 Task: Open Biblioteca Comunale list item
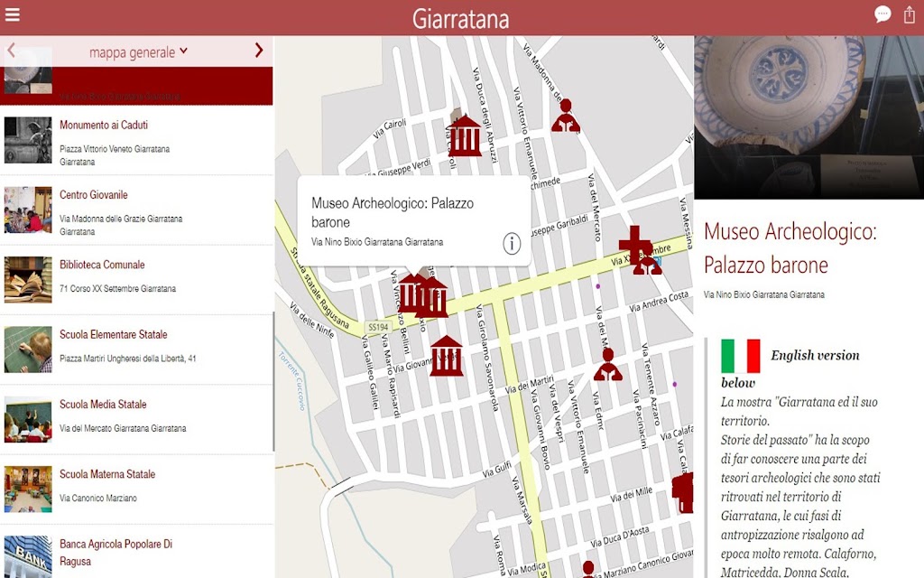[136, 280]
